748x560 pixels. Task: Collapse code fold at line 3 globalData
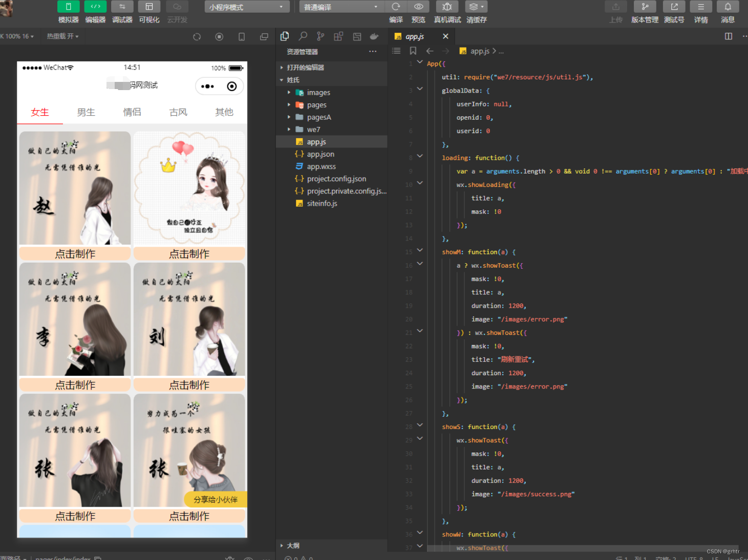[420, 89]
